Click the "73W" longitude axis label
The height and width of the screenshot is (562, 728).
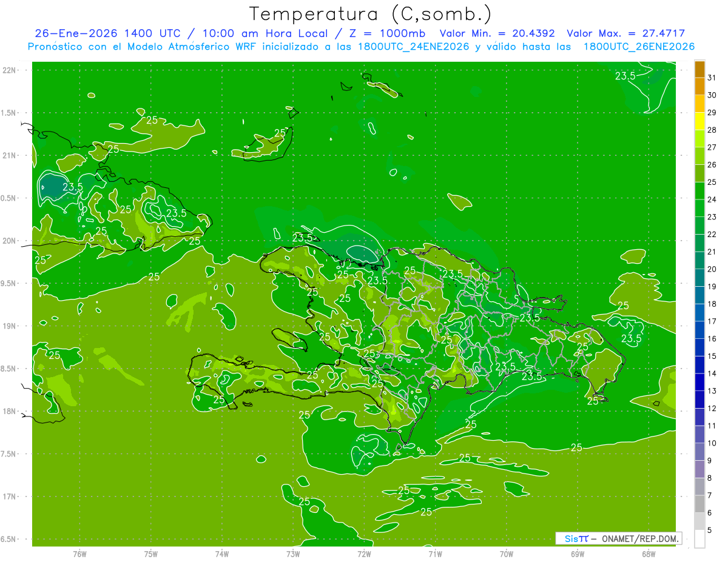coord(293,554)
